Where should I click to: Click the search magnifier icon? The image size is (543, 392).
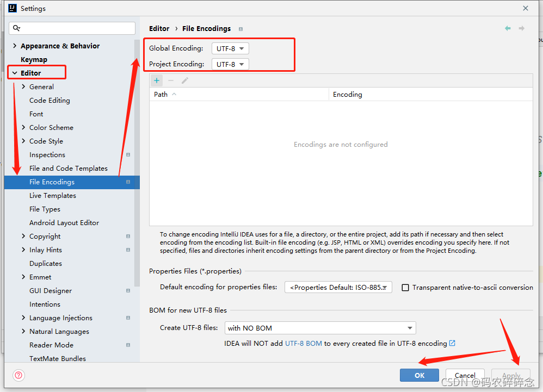coord(16,28)
